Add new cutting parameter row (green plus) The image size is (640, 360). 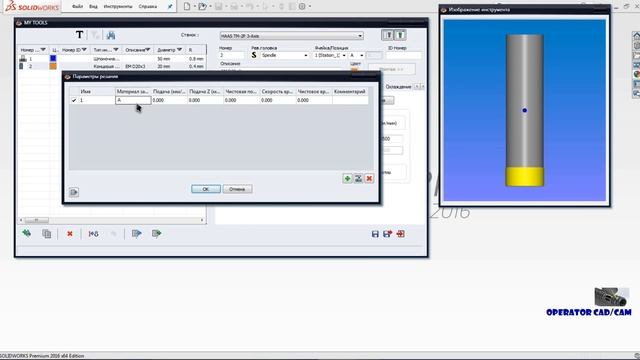click(x=347, y=178)
